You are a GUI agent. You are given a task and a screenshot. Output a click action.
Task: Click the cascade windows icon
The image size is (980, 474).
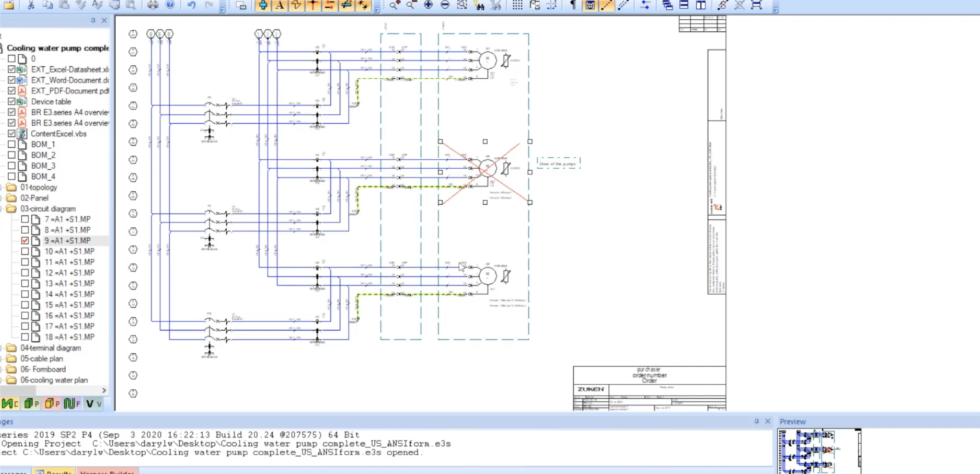[x=667, y=5]
